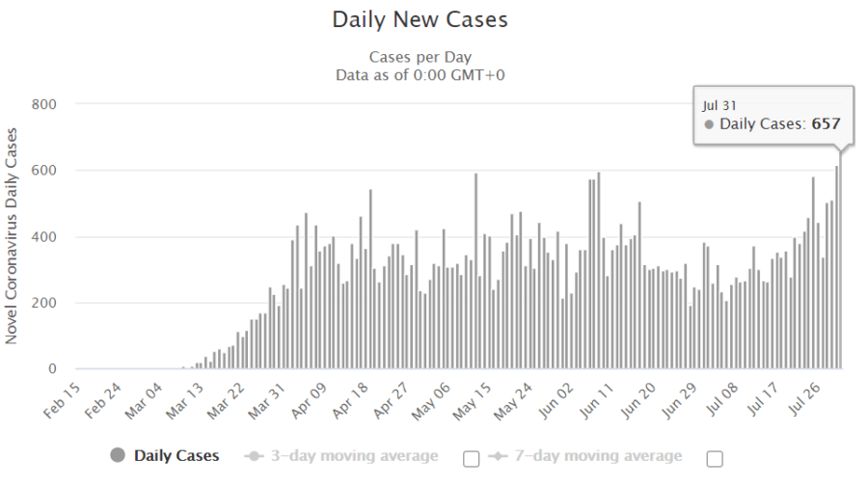Click the 7-day moving average line marker

pyautogui.click(x=498, y=456)
